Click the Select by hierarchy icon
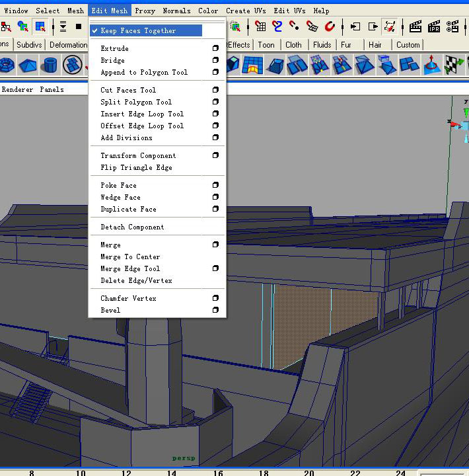The image size is (469, 476). point(5,26)
